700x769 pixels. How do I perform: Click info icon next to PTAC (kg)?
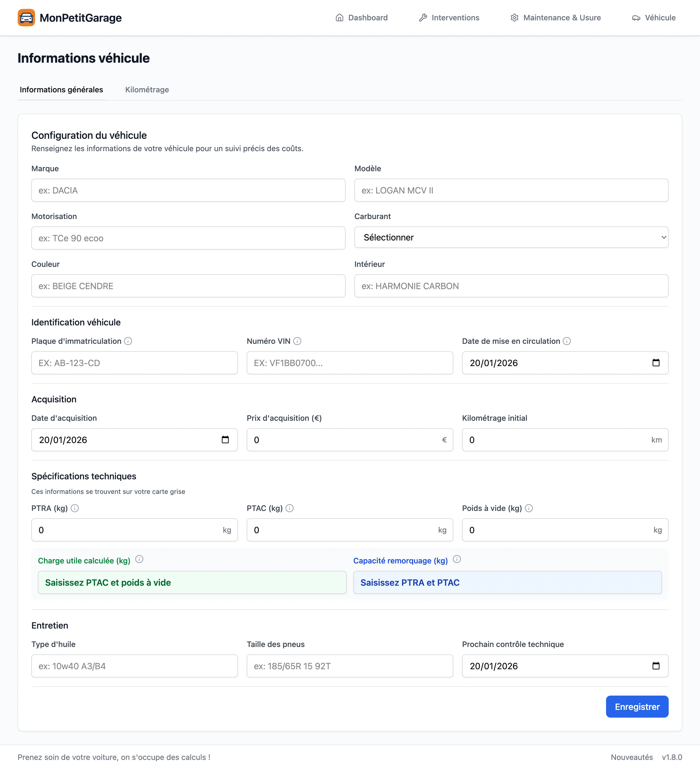pos(289,508)
